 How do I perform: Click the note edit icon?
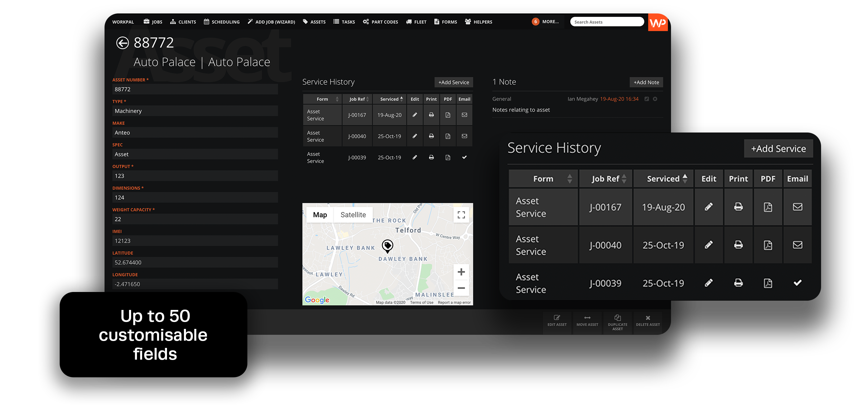647,99
